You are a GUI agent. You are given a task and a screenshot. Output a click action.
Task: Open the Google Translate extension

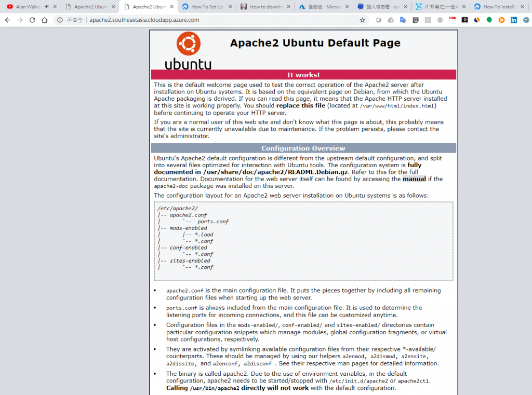point(403,20)
